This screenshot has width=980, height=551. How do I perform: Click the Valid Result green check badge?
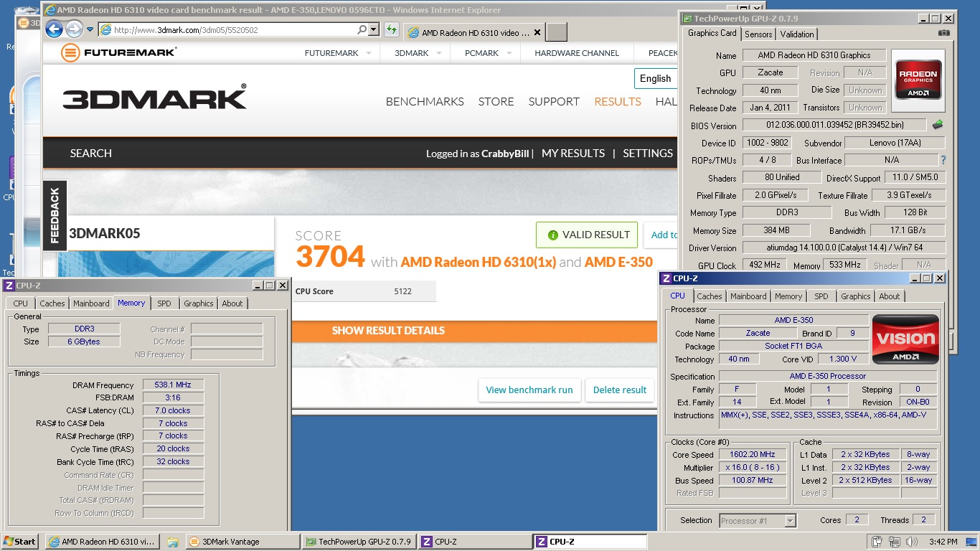pyautogui.click(x=587, y=235)
